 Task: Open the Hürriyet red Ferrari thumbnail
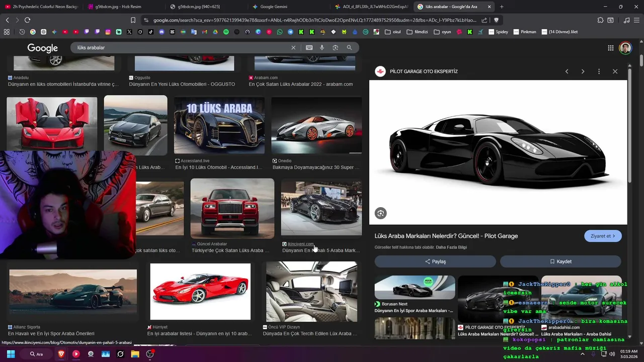(200, 292)
